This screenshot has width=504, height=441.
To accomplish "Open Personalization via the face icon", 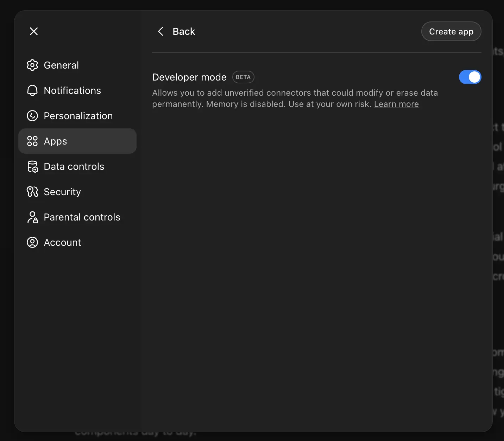I will pos(32,116).
